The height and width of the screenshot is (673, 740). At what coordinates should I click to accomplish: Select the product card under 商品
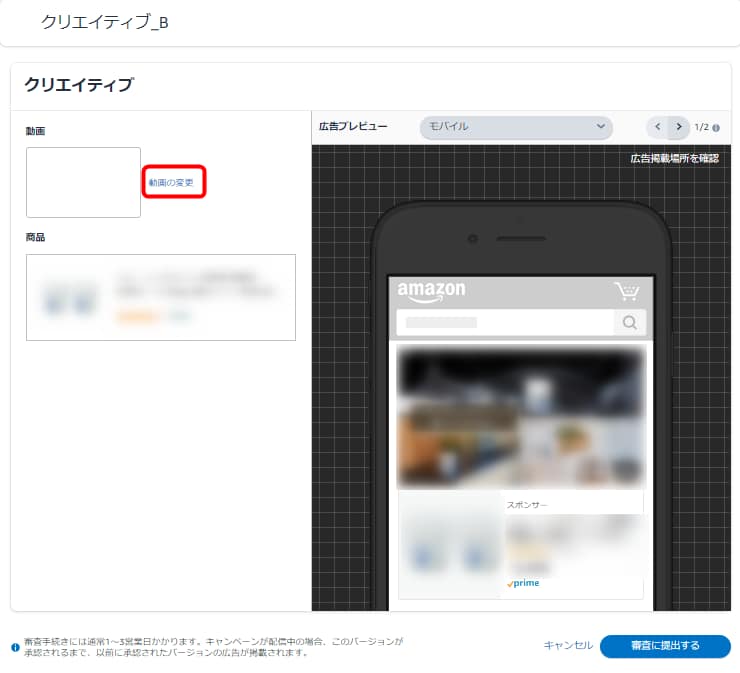click(x=161, y=297)
